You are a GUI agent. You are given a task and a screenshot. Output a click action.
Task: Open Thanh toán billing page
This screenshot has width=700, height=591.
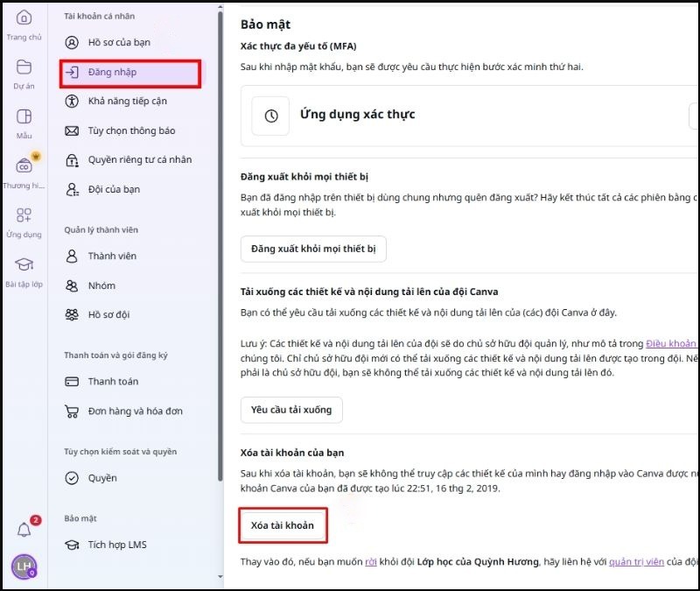113,382
